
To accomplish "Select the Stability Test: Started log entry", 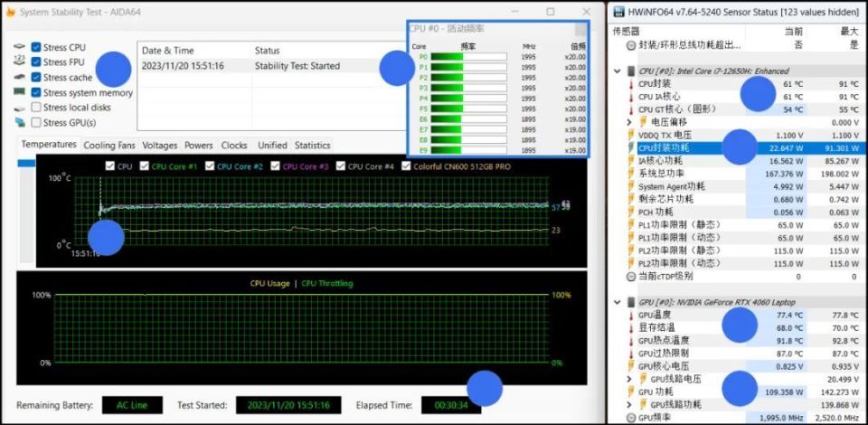I will (297, 66).
